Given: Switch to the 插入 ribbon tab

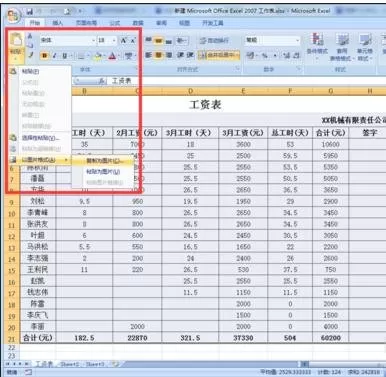Looking at the screenshot, I should pos(58,23).
